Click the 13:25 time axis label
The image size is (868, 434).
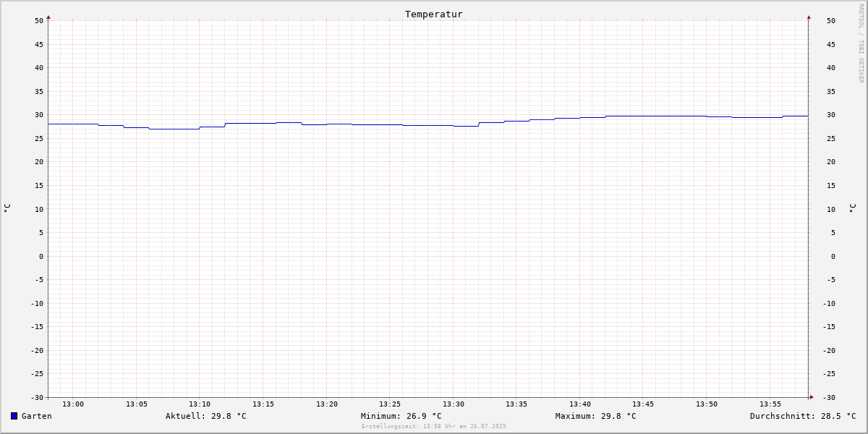point(390,404)
